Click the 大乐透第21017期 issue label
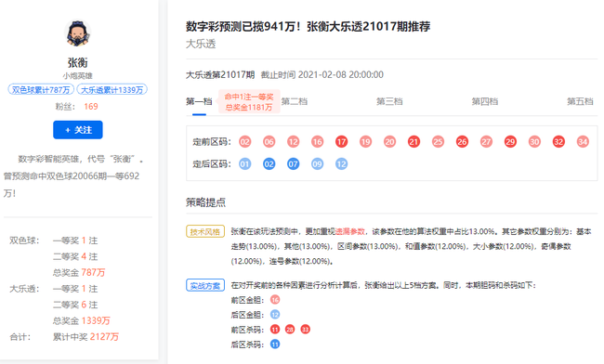 point(220,74)
